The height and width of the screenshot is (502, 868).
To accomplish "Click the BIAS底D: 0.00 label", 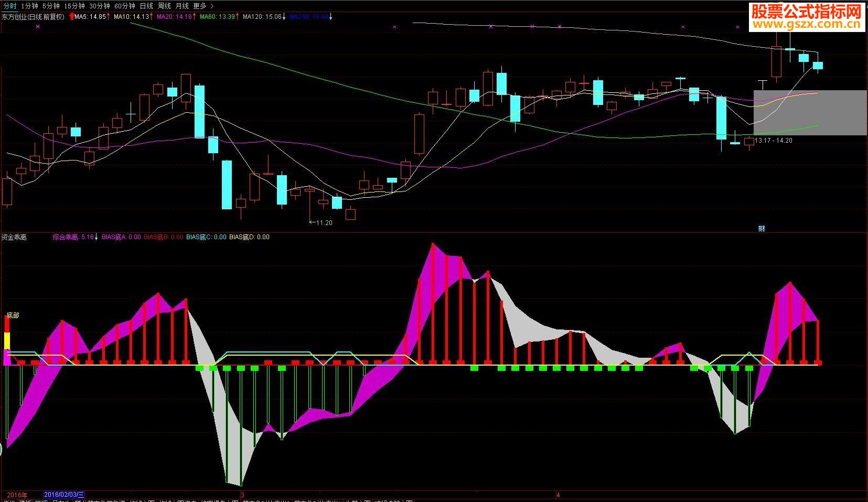I will [x=249, y=237].
